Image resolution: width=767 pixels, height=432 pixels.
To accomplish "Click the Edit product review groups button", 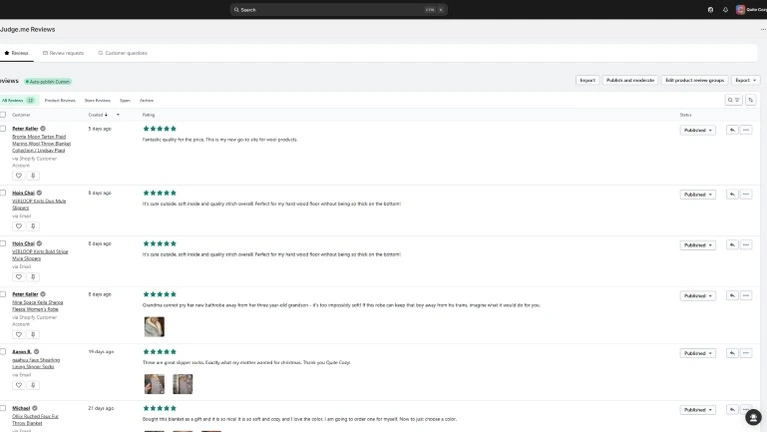I will point(694,80).
